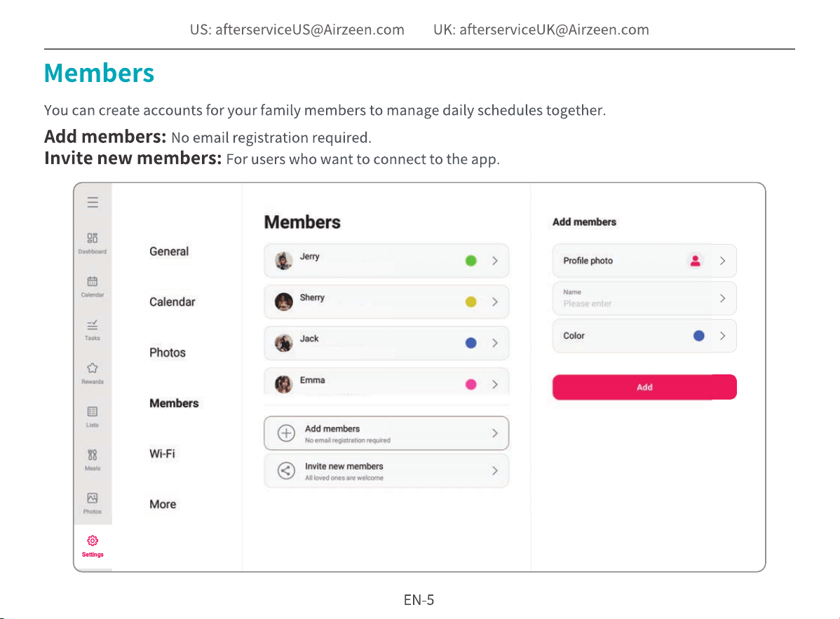The height and width of the screenshot is (619, 840).
Task: Open Invite new members option
Action: 386,470
